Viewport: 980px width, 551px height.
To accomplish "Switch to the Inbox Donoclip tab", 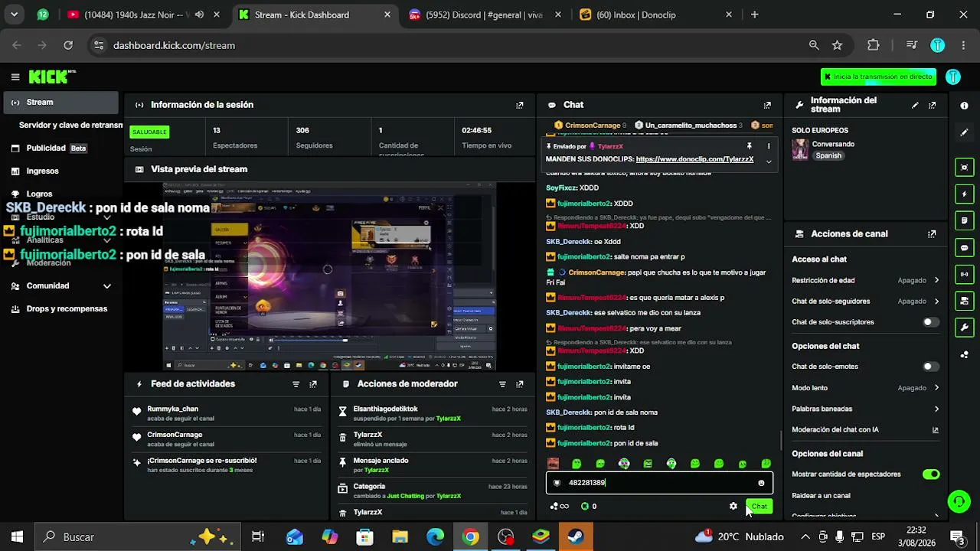I will tap(657, 15).
